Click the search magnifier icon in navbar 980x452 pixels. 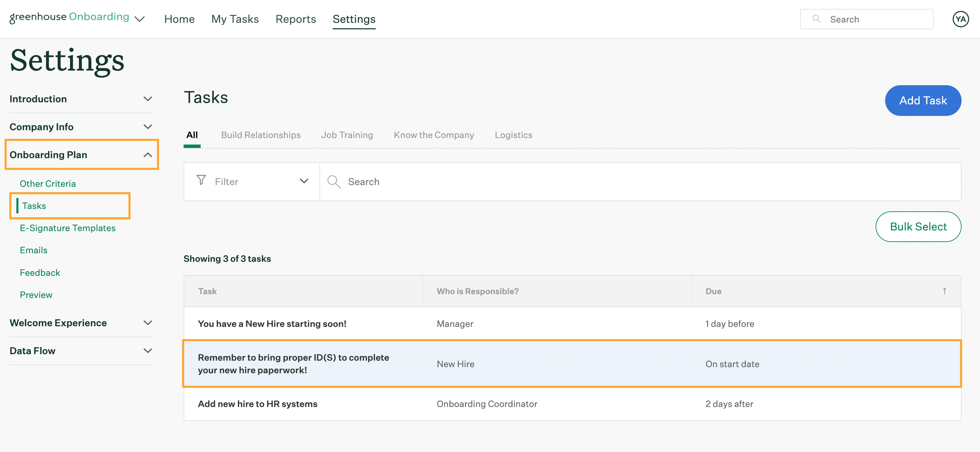[x=816, y=19]
